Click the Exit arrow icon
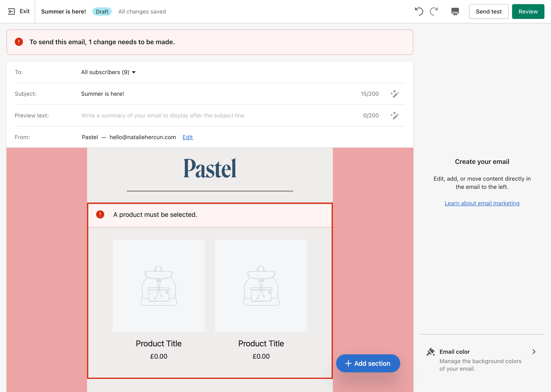Image resolution: width=551 pixels, height=392 pixels. 11,11
